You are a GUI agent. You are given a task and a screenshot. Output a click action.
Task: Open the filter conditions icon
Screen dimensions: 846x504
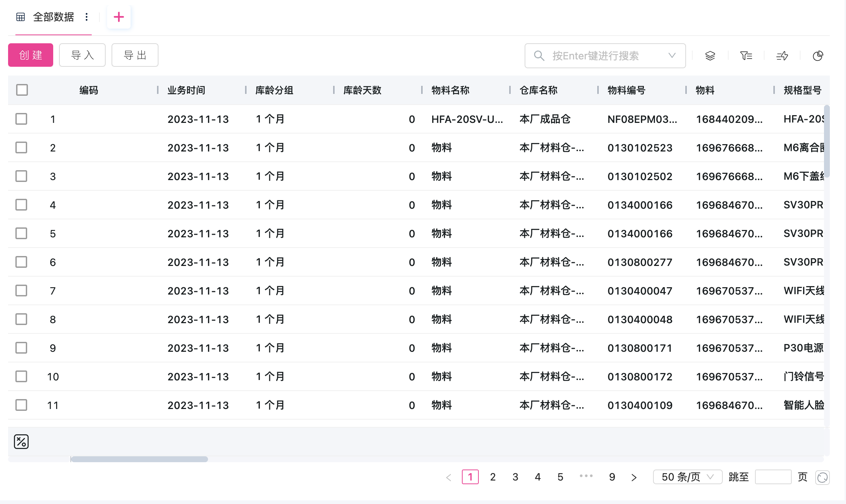(x=746, y=56)
